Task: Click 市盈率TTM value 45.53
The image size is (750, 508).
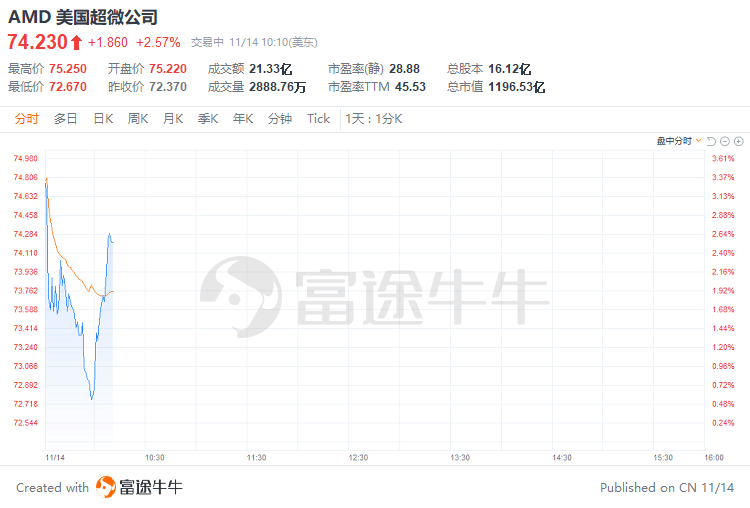Action: click(410, 87)
